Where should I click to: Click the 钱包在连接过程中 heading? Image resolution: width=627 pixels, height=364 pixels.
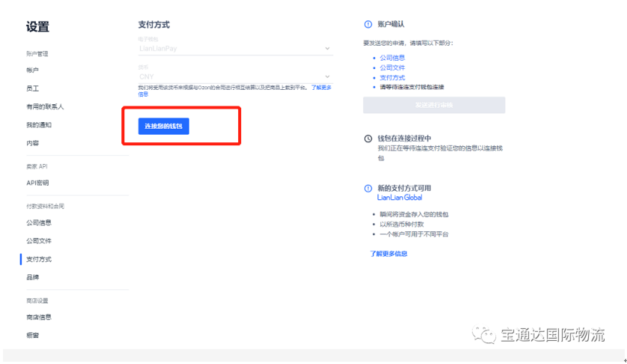coord(405,139)
